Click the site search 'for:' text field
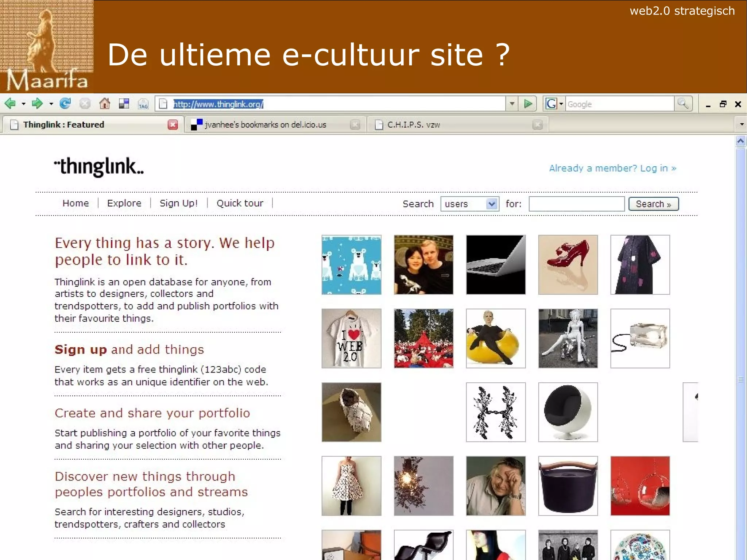747x560 pixels. point(577,204)
